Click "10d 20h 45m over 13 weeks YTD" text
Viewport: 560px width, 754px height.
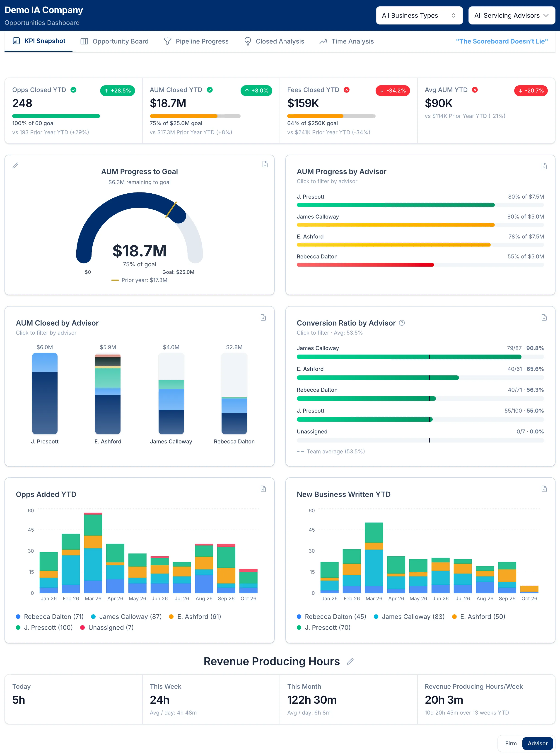[467, 713]
